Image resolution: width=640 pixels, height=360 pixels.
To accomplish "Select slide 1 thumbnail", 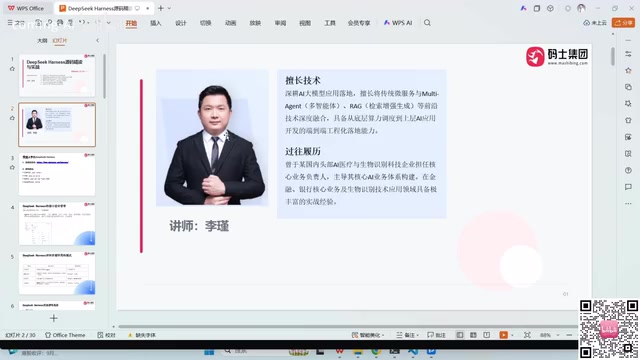I will pyautogui.click(x=57, y=75).
